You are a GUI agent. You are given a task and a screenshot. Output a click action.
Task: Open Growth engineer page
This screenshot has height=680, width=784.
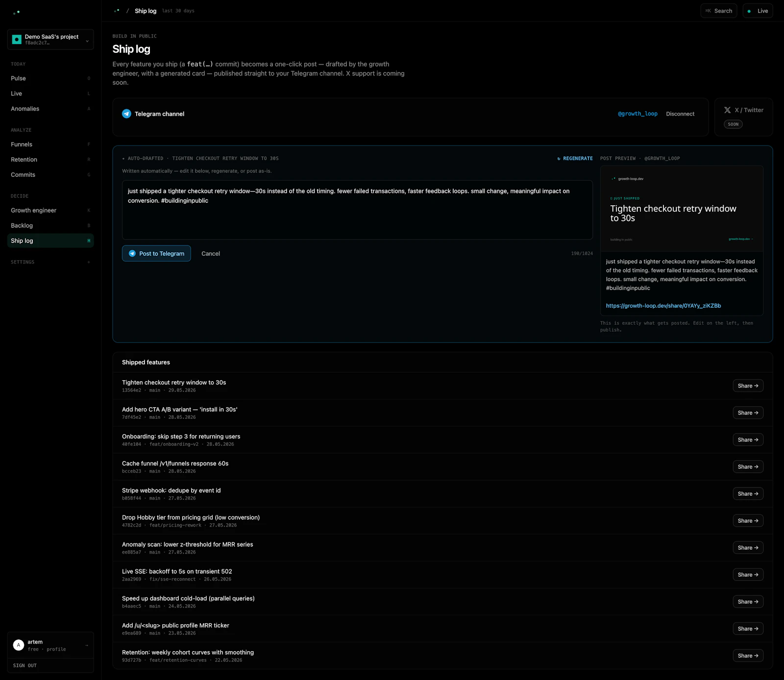50,211
